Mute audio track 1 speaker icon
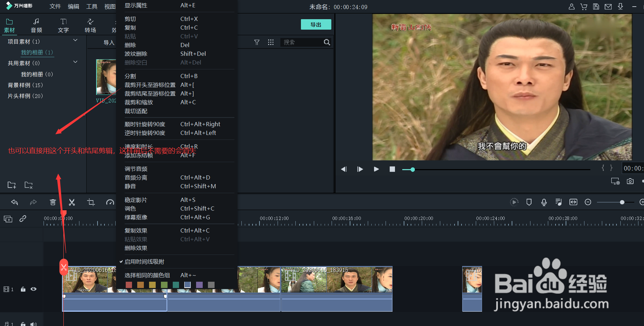 pyautogui.click(x=33, y=324)
